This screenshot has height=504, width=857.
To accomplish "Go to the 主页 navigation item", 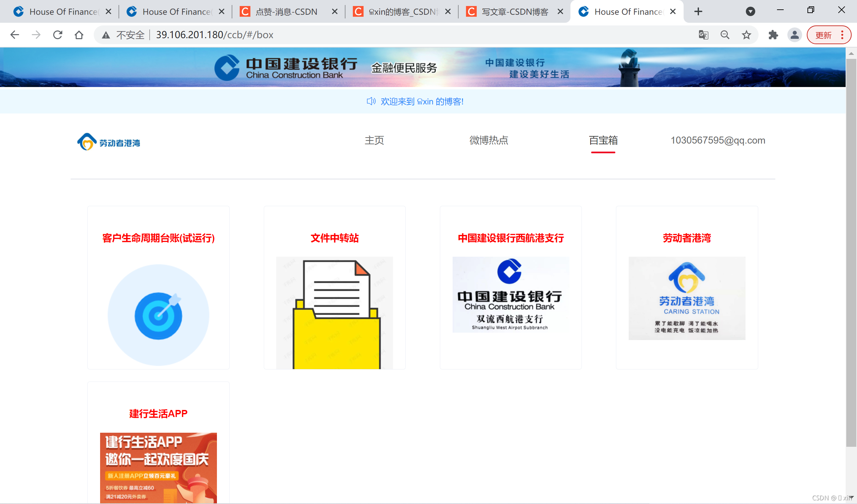I will [374, 140].
